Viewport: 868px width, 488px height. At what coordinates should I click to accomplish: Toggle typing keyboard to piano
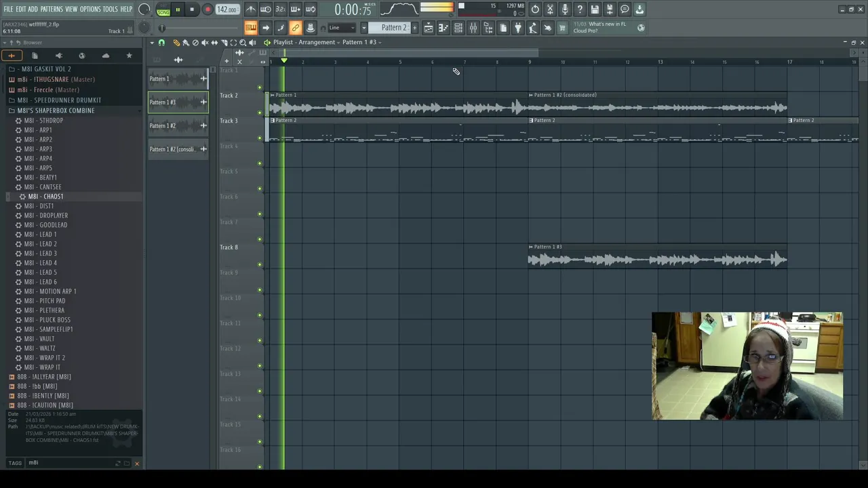[x=251, y=28]
